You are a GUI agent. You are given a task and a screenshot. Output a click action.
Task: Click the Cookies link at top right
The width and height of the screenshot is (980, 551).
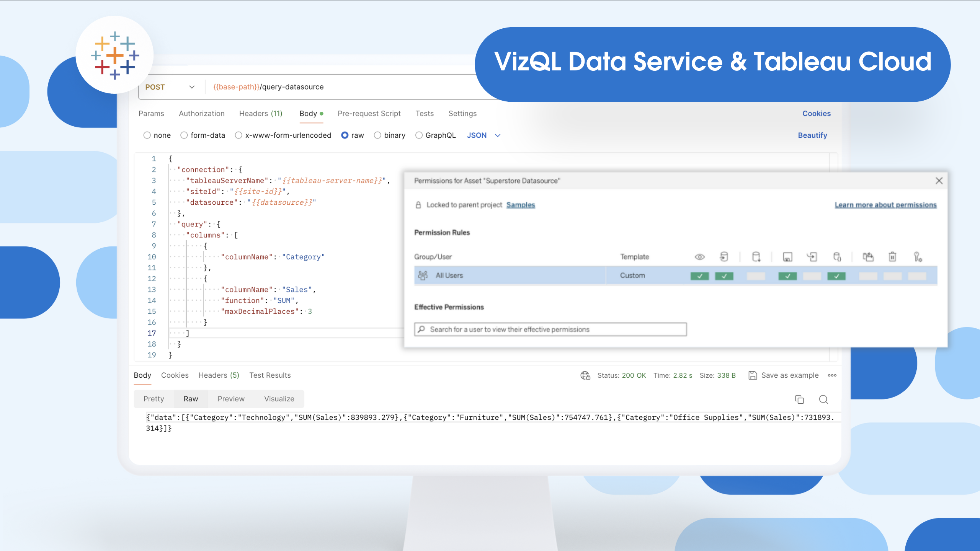[817, 114]
